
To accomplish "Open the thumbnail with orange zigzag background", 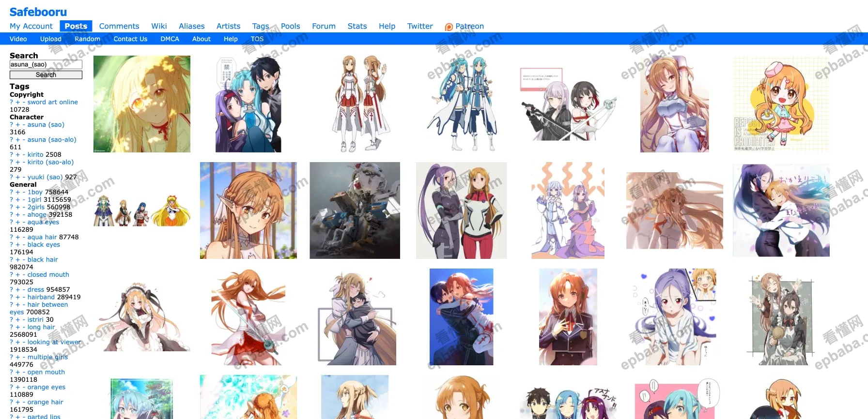I will 568,210.
